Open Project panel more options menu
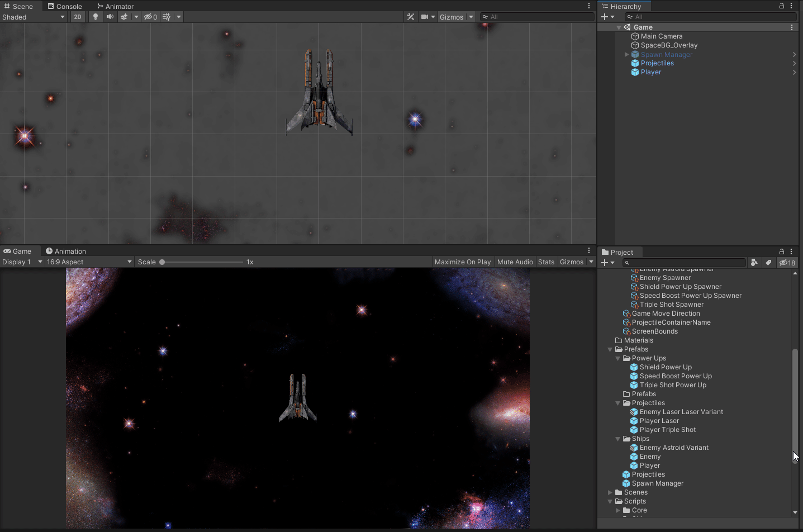803x532 pixels. (791, 251)
